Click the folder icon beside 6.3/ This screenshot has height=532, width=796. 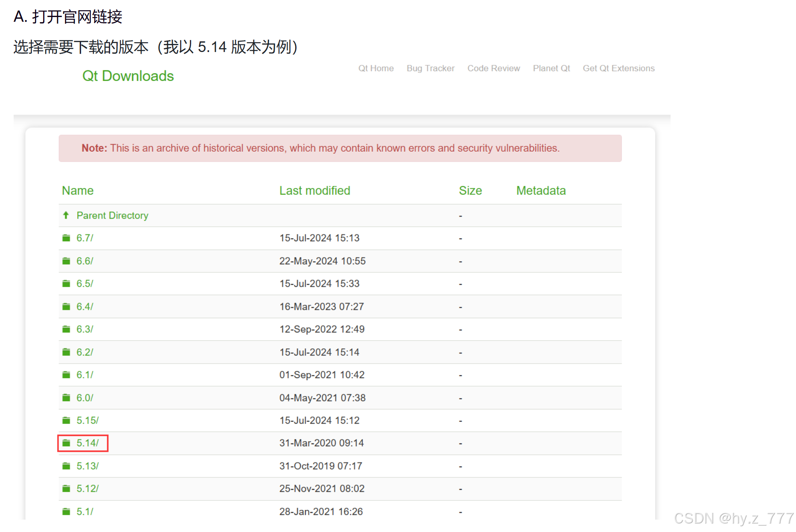coord(66,329)
